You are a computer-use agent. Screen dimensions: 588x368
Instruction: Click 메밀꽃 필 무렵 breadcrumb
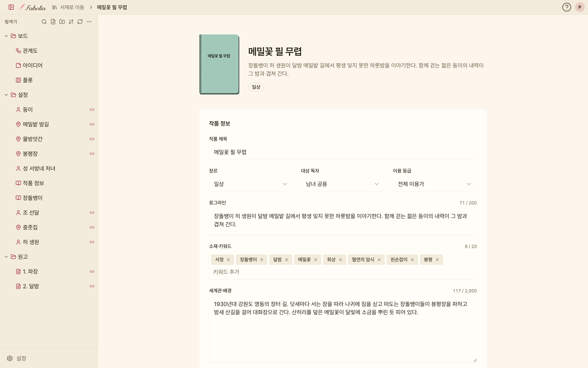click(x=112, y=7)
